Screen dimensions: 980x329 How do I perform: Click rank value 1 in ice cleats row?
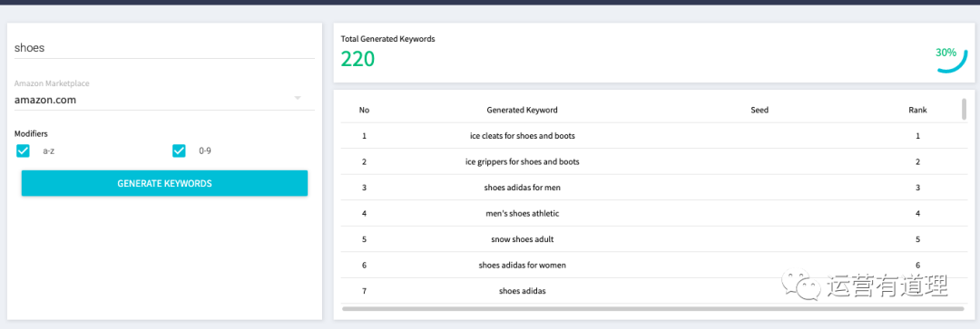pyautogui.click(x=917, y=135)
